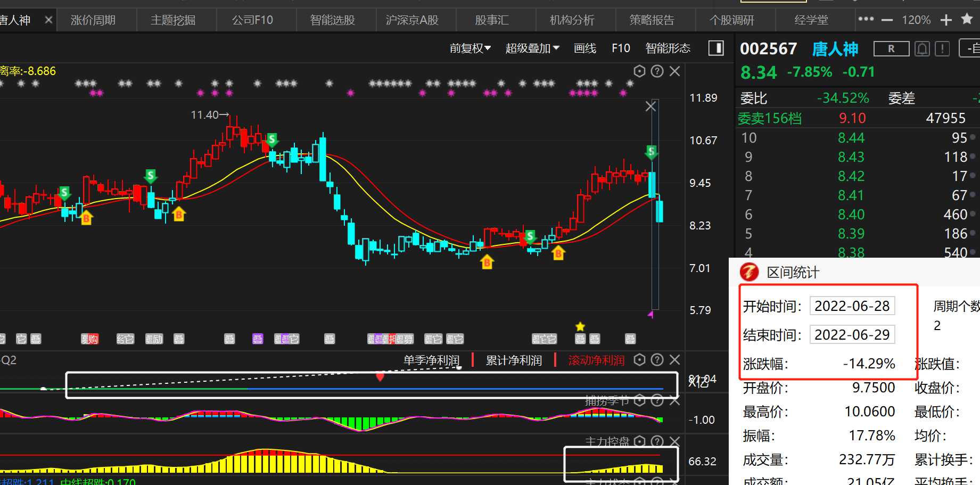Open 主力控盘 indicator help icon
Viewport: 980px width, 485px height.
[x=657, y=441]
